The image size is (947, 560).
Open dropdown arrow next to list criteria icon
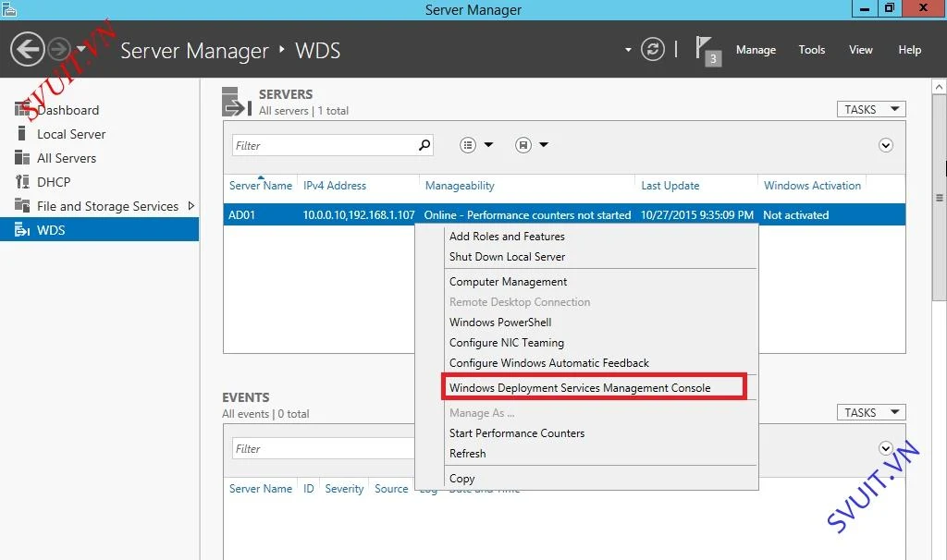[488, 145]
